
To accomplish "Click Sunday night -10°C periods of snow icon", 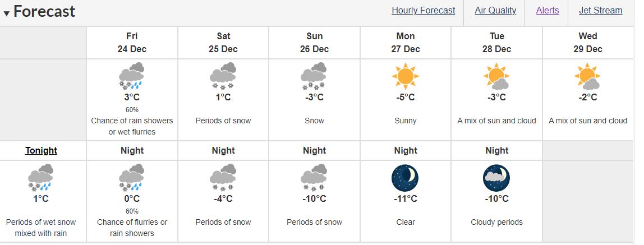I will 314,178.
